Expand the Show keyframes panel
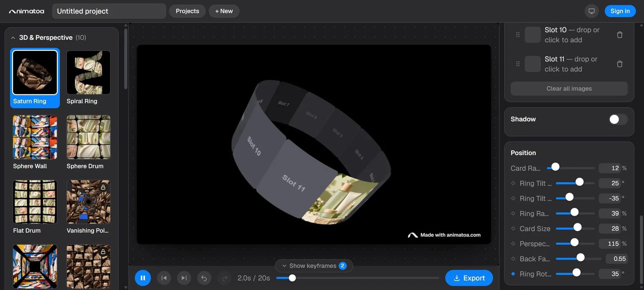This screenshot has height=290, width=644. 314,266
